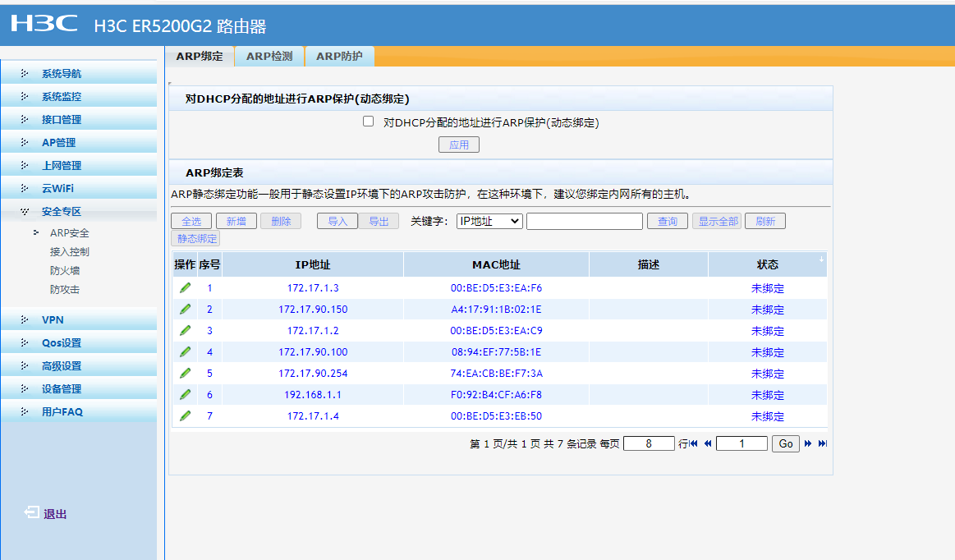The image size is (955, 560).
Task: Expand 系统监控 menu
Action: click(x=79, y=96)
